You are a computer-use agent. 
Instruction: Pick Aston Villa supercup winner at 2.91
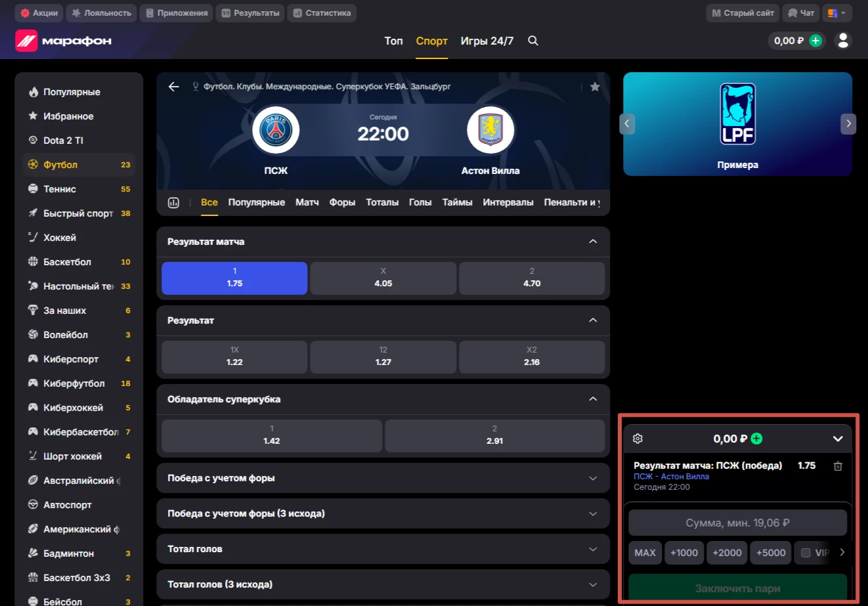(494, 435)
